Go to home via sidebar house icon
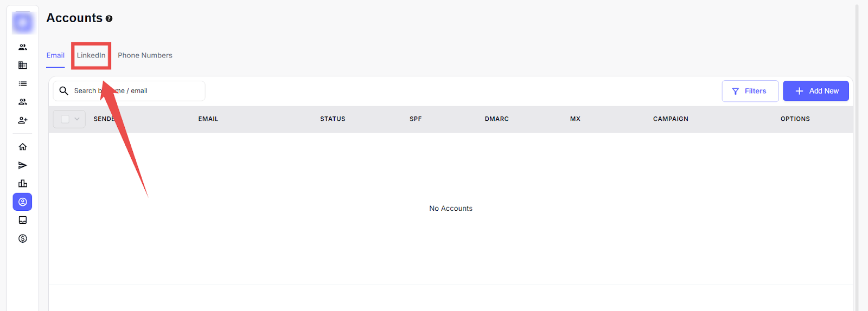 click(x=23, y=147)
